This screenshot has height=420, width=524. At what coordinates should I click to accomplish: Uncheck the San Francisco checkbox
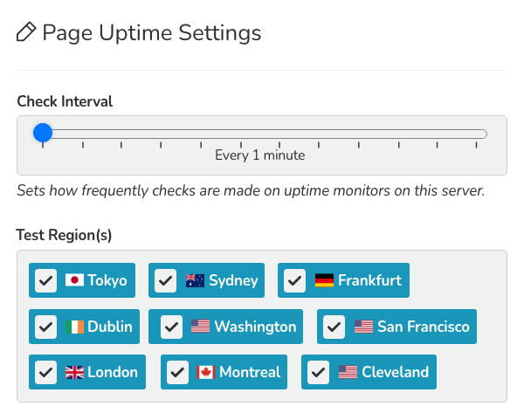coord(334,327)
